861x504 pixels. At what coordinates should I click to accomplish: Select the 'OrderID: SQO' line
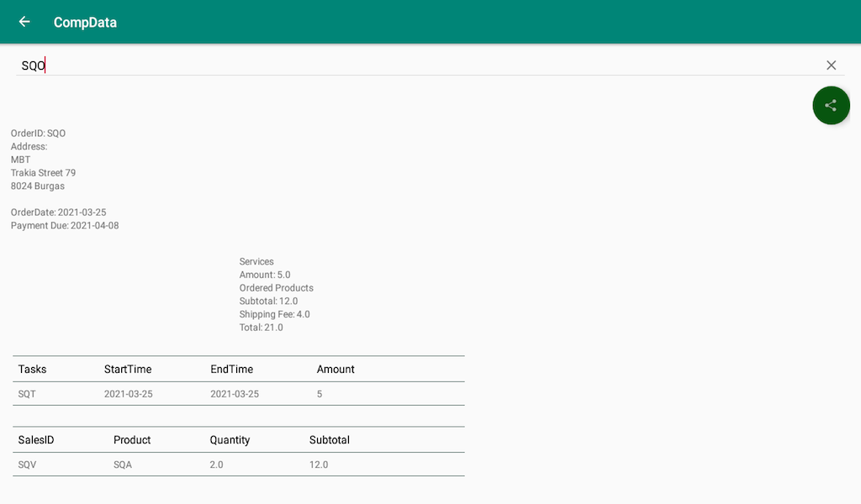tap(38, 134)
